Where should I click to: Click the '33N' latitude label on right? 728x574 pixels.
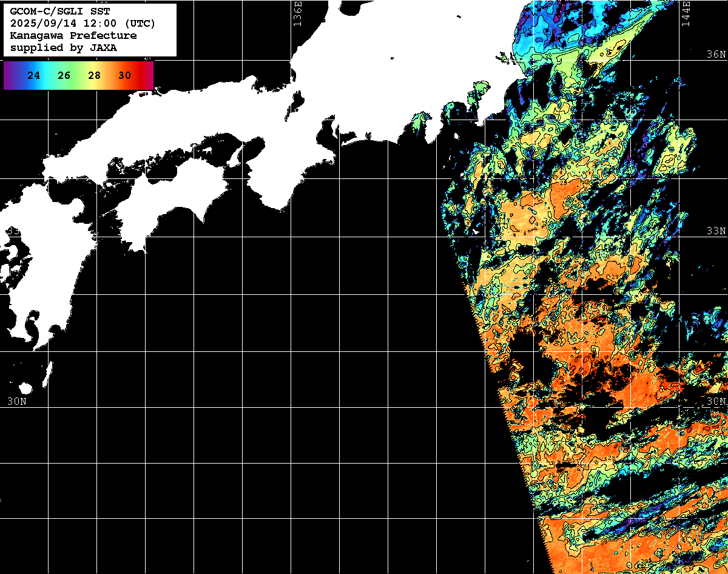tap(716, 231)
